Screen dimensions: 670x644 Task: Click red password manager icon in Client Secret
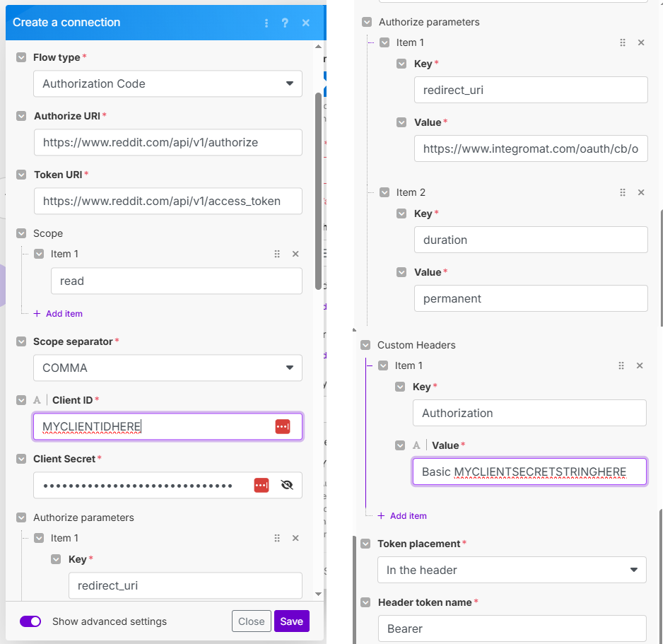(261, 485)
